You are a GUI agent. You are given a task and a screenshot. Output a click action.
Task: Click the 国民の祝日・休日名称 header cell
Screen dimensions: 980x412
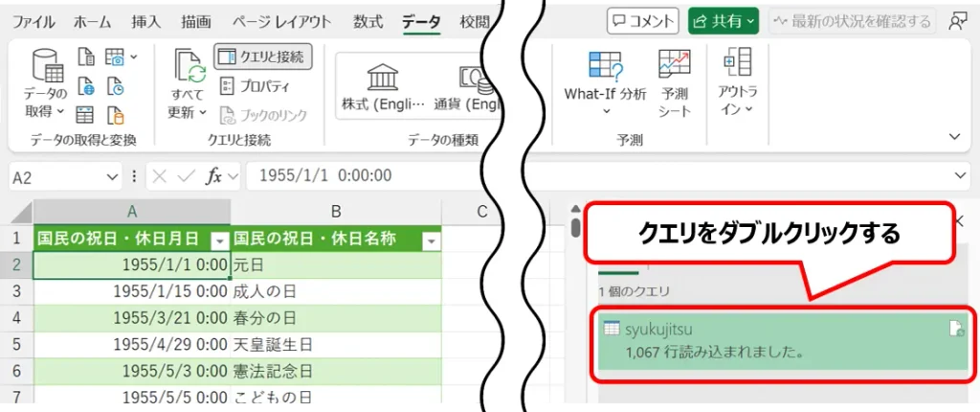(x=336, y=240)
